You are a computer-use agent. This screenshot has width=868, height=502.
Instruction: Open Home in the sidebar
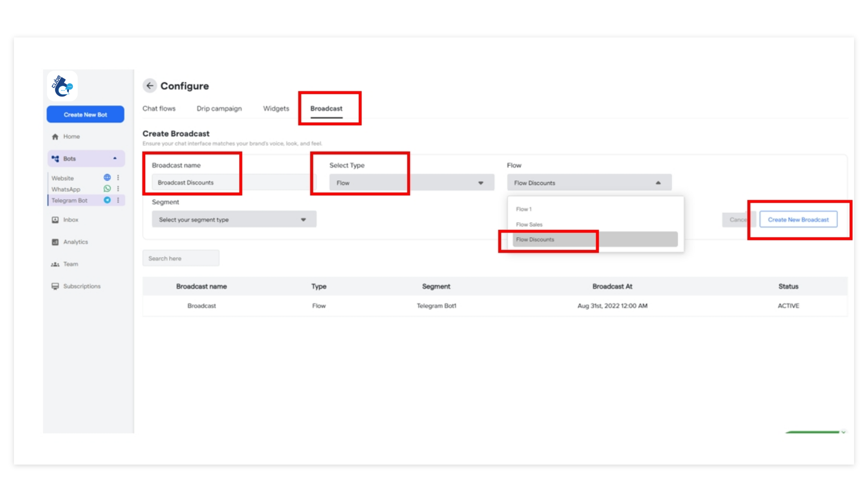click(72, 137)
